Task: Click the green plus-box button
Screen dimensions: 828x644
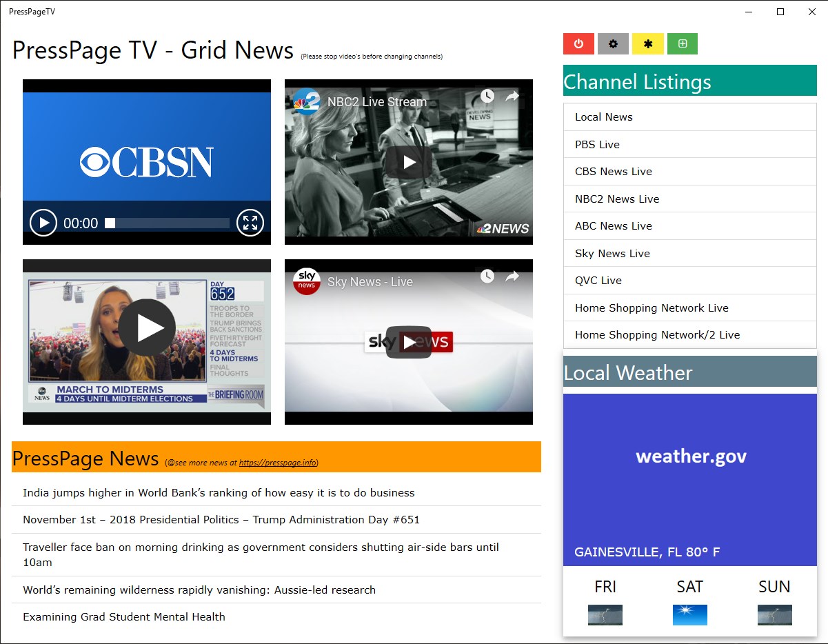Action: pyautogui.click(x=682, y=43)
